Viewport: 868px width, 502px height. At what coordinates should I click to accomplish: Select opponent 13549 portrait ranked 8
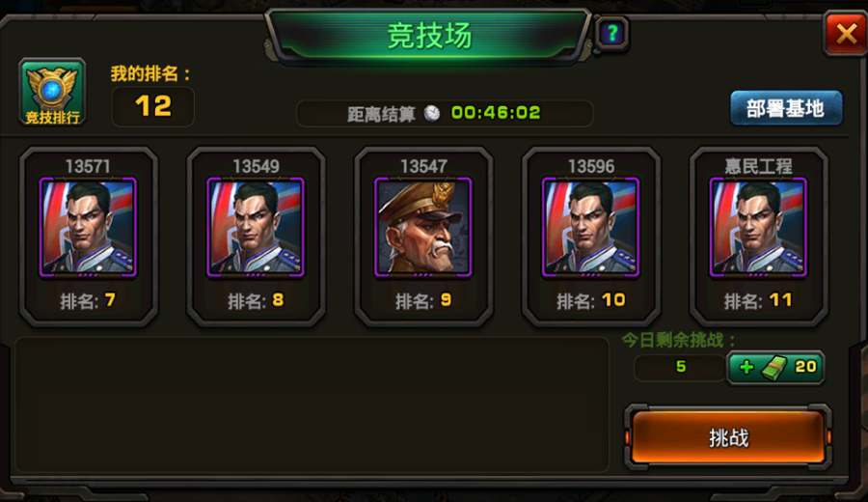[256, 227]
